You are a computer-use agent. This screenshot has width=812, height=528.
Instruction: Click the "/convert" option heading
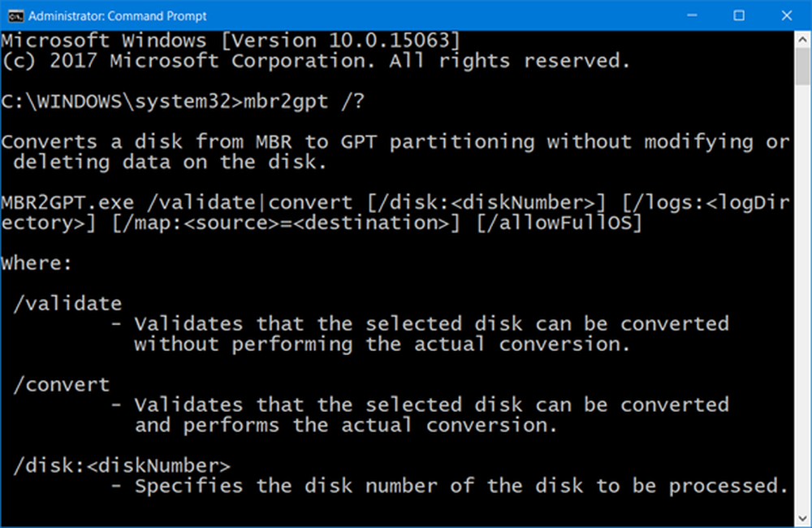pos(62,384)
